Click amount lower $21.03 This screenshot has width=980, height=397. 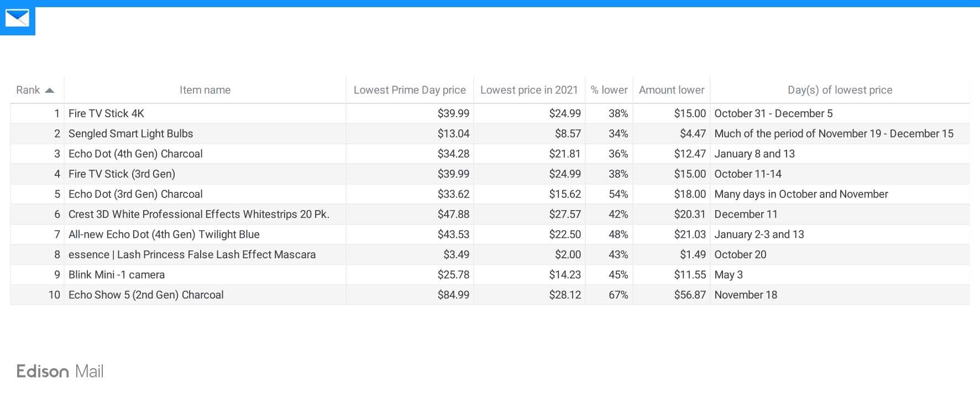click(690, 234)
